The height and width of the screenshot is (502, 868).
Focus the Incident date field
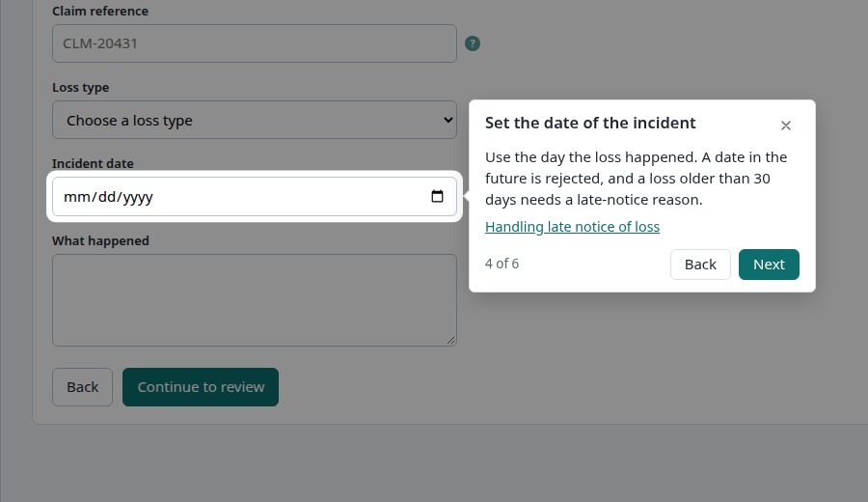pyautogui.click(x=255, y=196)
